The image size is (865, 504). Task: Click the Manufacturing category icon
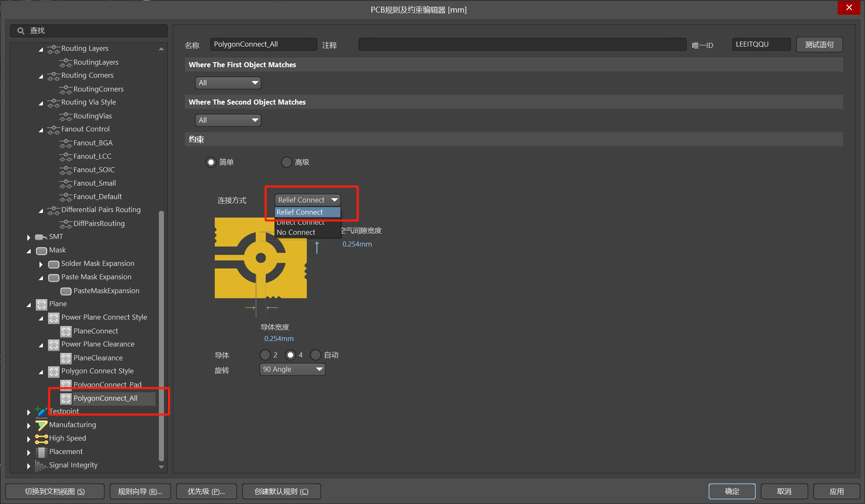click(x=41, y=425)
